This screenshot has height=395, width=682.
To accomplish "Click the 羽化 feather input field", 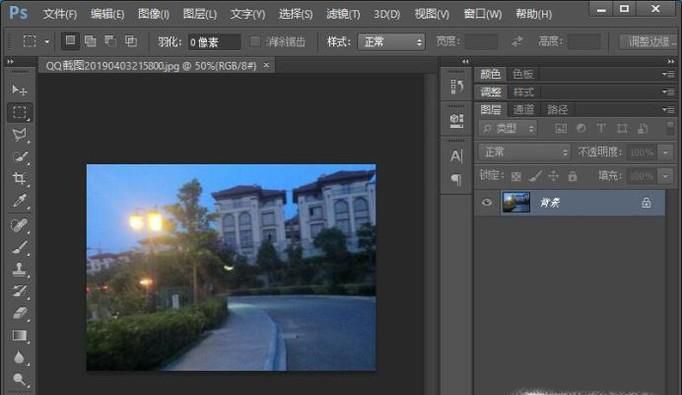I will [214, 42].
